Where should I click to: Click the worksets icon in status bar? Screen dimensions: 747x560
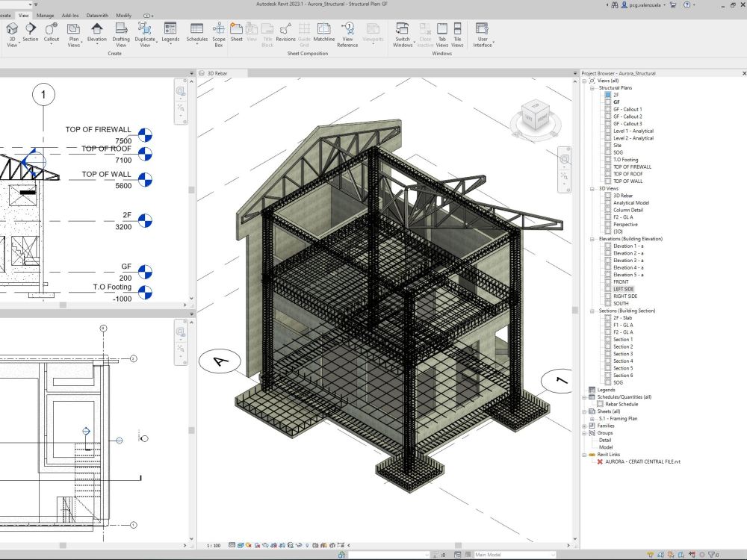pyautogui.click(x=341, y=555)
